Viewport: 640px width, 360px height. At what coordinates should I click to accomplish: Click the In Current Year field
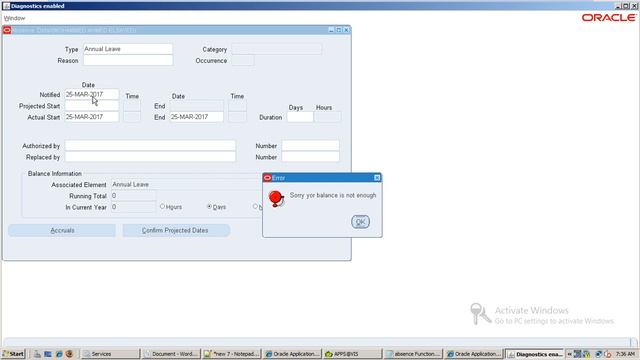coord(133,207)
